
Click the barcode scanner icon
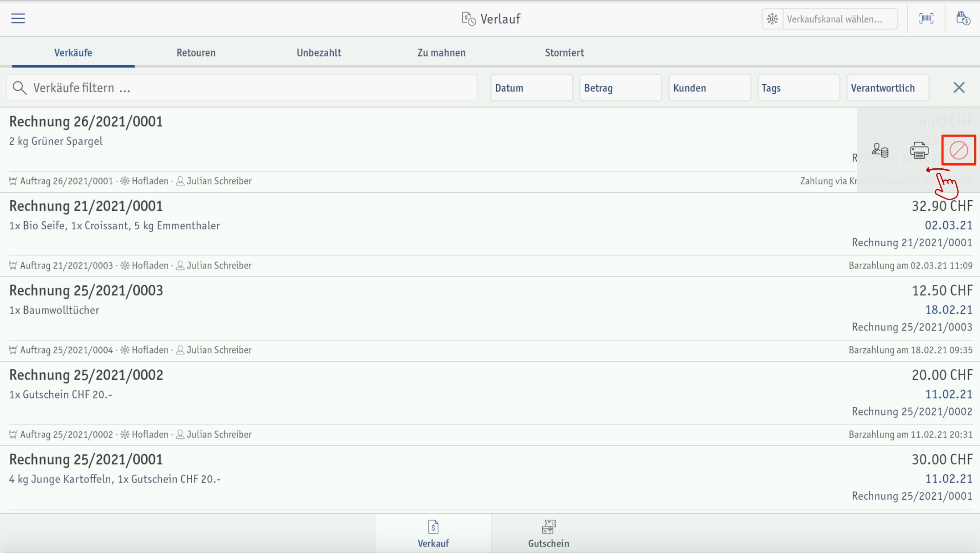(926, 18)
